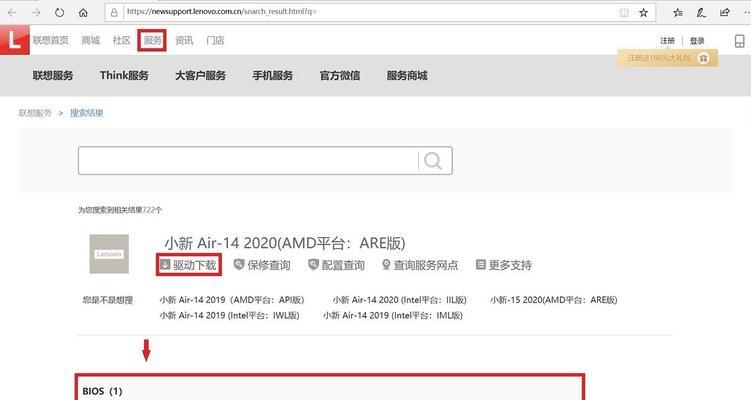Image resolution: width=751 pixels, height=400 pixels.
Task: Click the 驱动下载 download icon
Action: coord(165,264)
